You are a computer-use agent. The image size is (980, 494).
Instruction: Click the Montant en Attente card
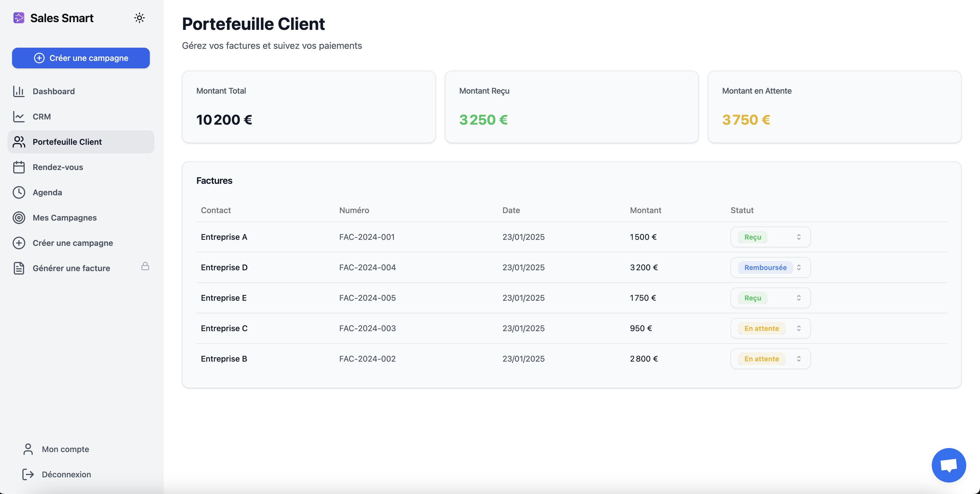coord(834,107)
